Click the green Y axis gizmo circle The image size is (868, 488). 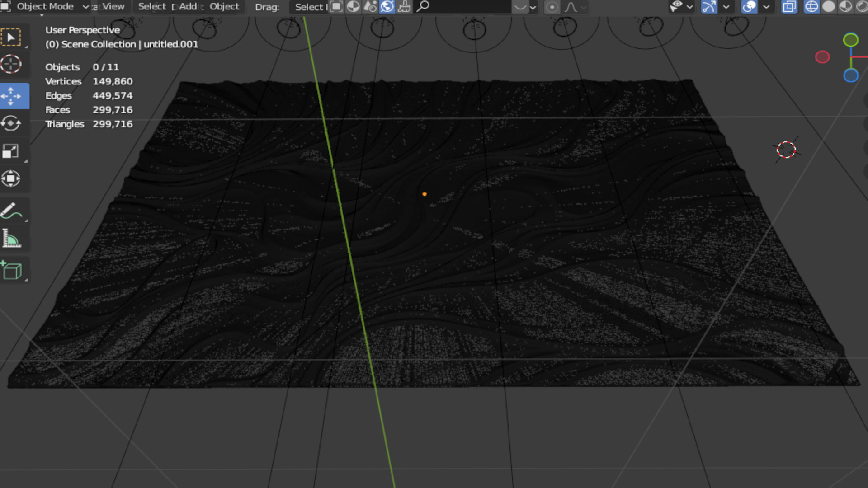850,40
